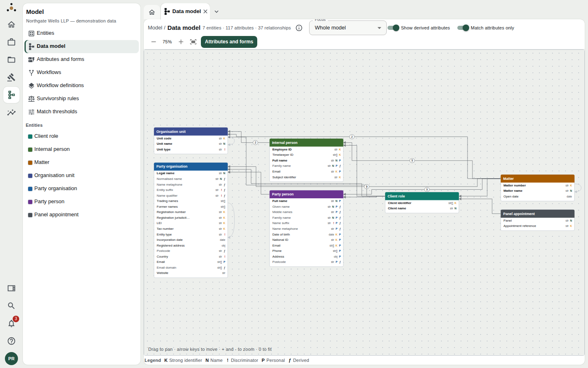This screenshot has width=588, height=368.
Task: Zoom out the diagram with minus icon
Action: click(154, 42)
